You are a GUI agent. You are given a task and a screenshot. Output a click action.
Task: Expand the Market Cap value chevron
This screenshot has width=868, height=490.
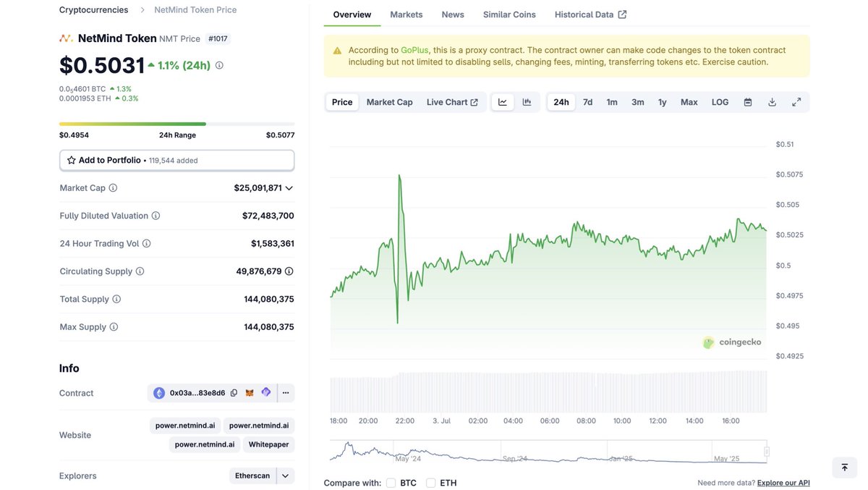coord(289,188)
